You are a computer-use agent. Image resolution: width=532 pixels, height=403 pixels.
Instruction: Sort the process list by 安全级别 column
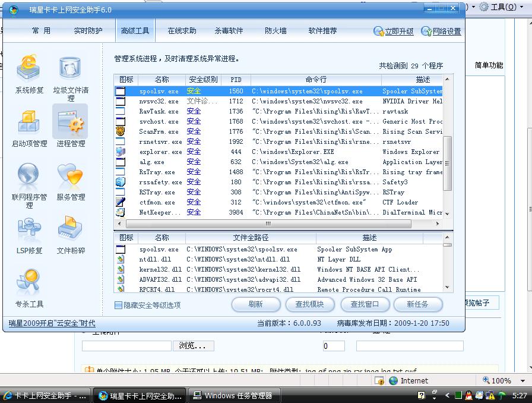point(203,80)
